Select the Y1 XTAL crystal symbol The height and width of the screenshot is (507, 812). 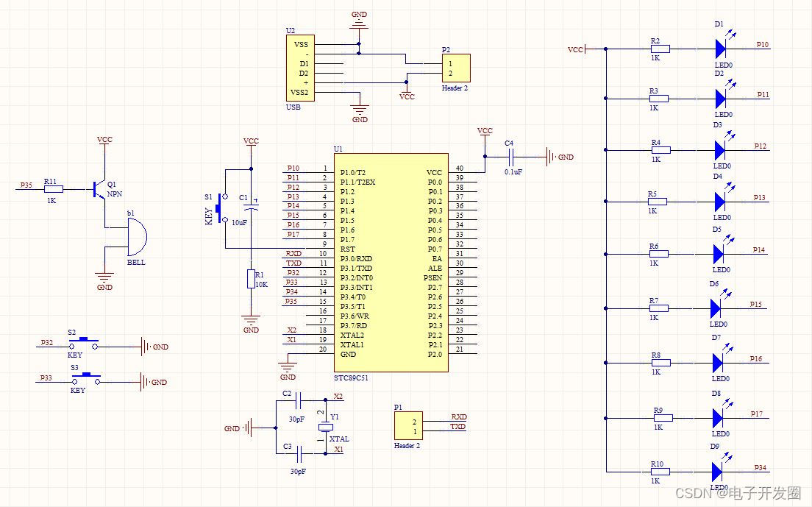click(325, 427)
